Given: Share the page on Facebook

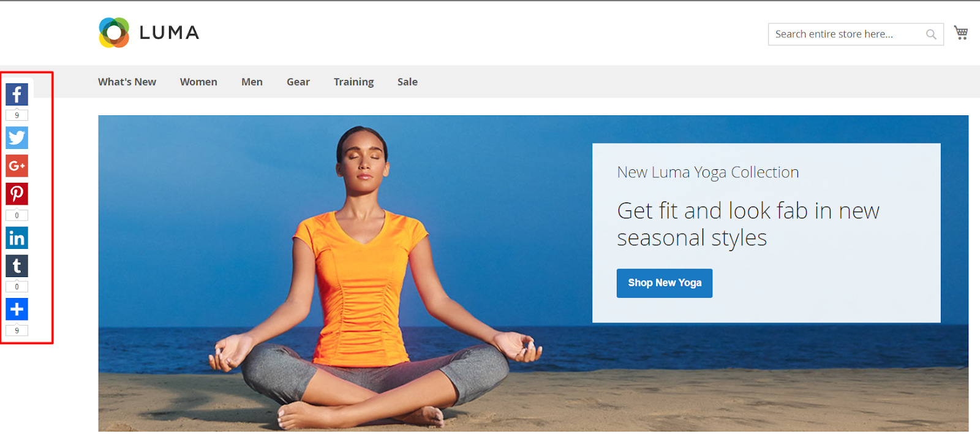Looking at the screenshot, I should coord(17,94).
